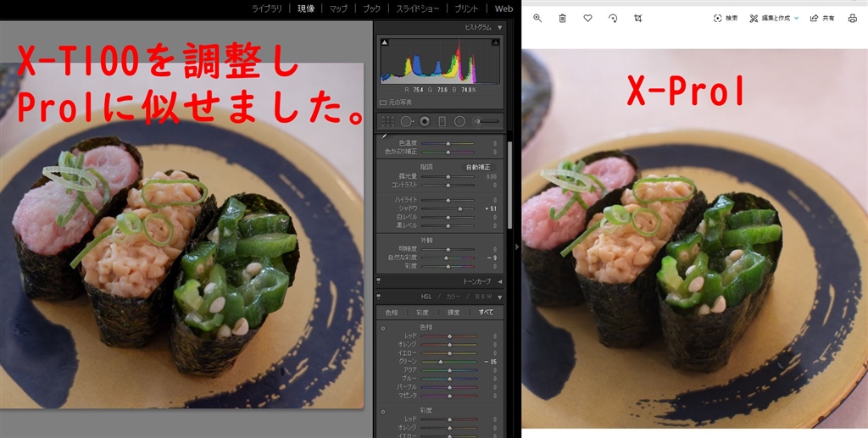Select the カラー mode label
Viewport: 868px width, 438px height.
coord(453,297)
